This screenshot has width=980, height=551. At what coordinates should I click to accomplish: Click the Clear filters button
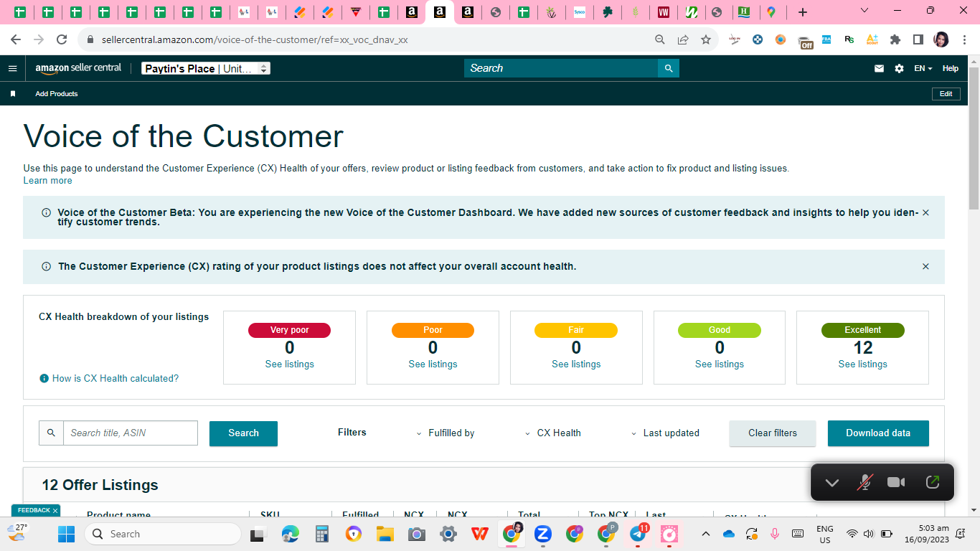click(x=773, y=433)
